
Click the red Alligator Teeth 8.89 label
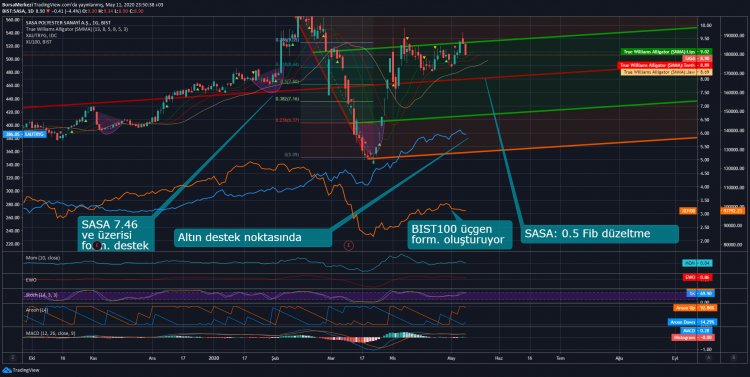pos(664,65)
